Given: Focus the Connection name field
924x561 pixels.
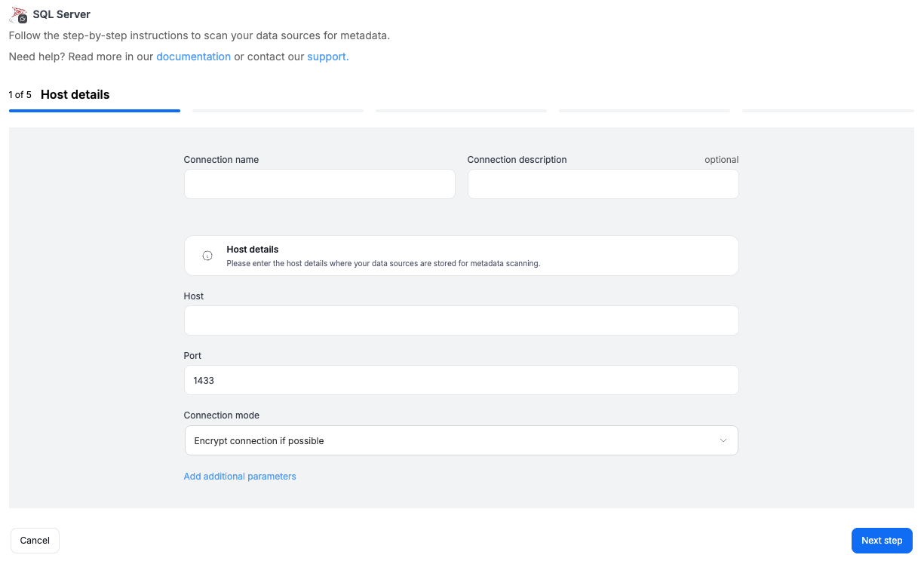Looking at the screenshot, I should click(x=320, y=184).
